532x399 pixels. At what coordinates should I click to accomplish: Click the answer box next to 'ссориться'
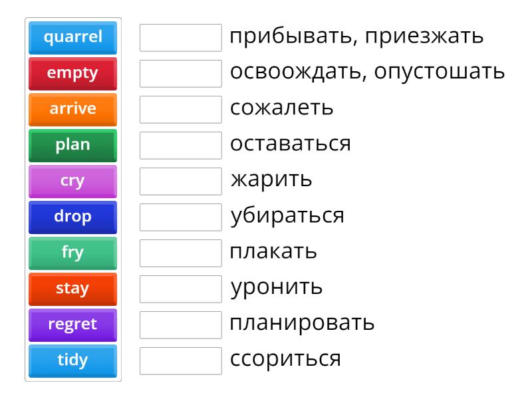click(181, 361)
